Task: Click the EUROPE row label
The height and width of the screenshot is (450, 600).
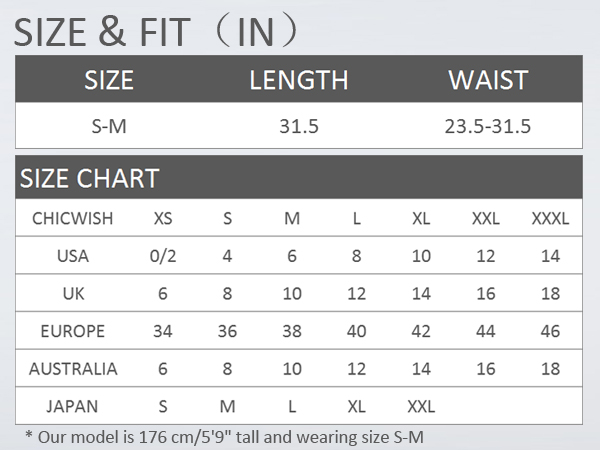Action: 73,331
